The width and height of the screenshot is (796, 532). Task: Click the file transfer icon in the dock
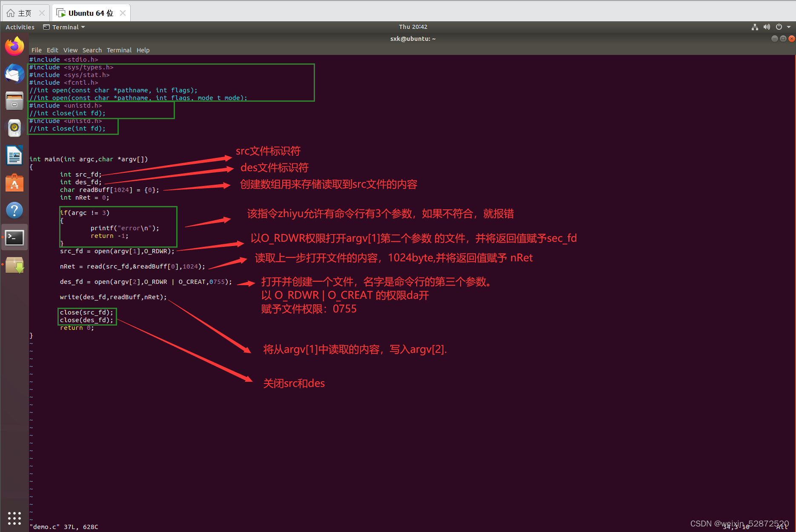coord(14,265)
